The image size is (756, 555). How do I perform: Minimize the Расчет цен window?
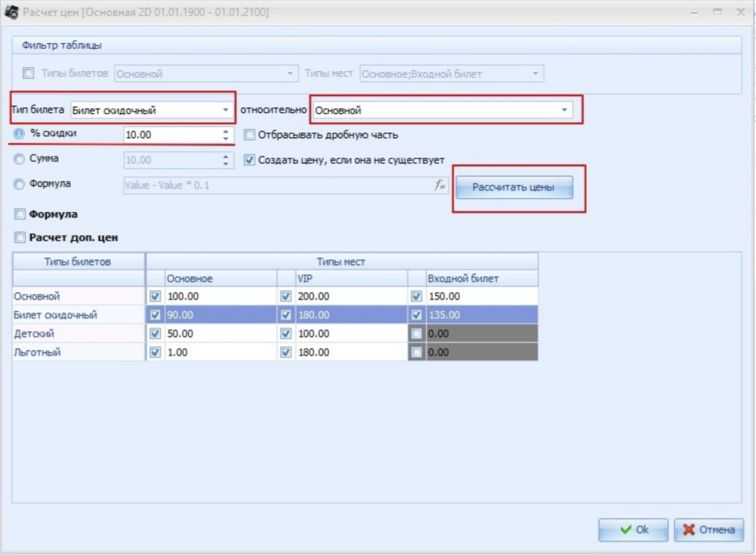click(694, 12)
